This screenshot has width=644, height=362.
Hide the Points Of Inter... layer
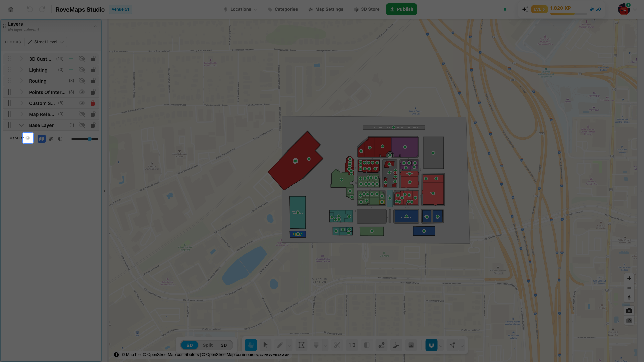click(x=82, y=92)
